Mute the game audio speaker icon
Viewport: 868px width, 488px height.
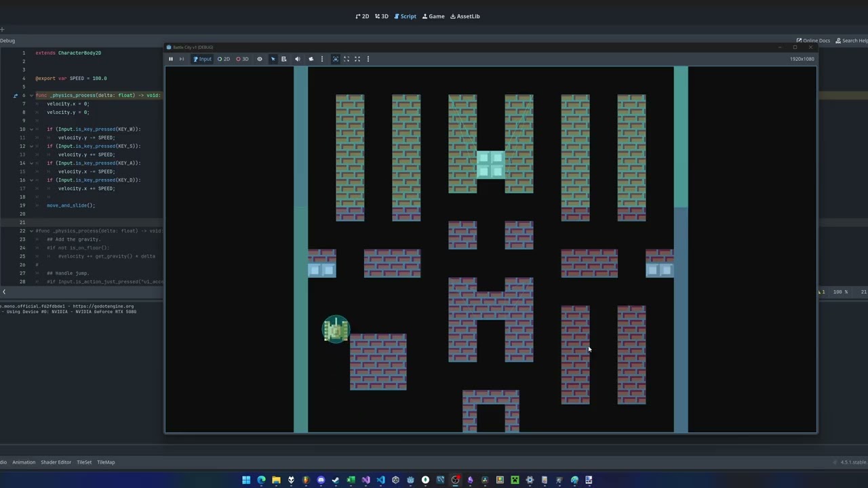click(297, 59)
